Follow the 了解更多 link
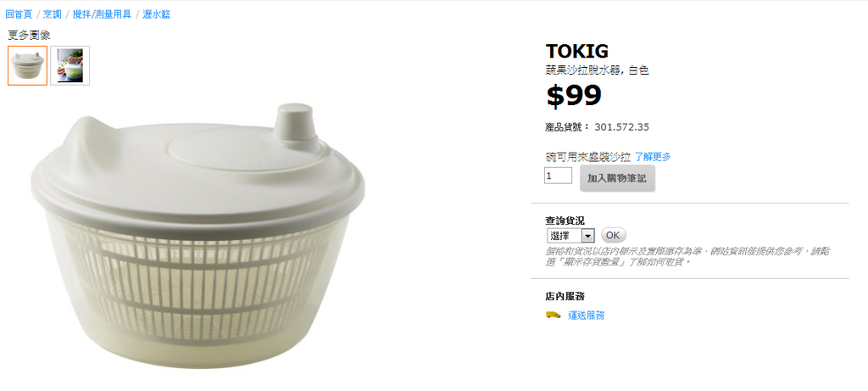The width and height of the screenshot is (868, 391). pyautogui.click(x=653, y=157)
